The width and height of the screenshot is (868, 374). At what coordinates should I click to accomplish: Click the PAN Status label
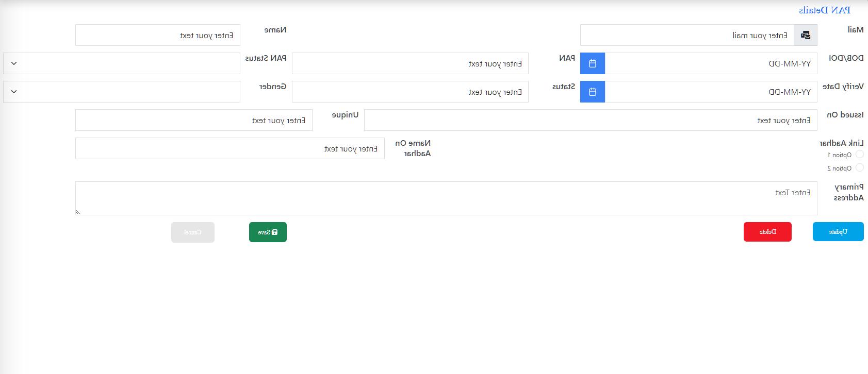click(x=266, y=58)
